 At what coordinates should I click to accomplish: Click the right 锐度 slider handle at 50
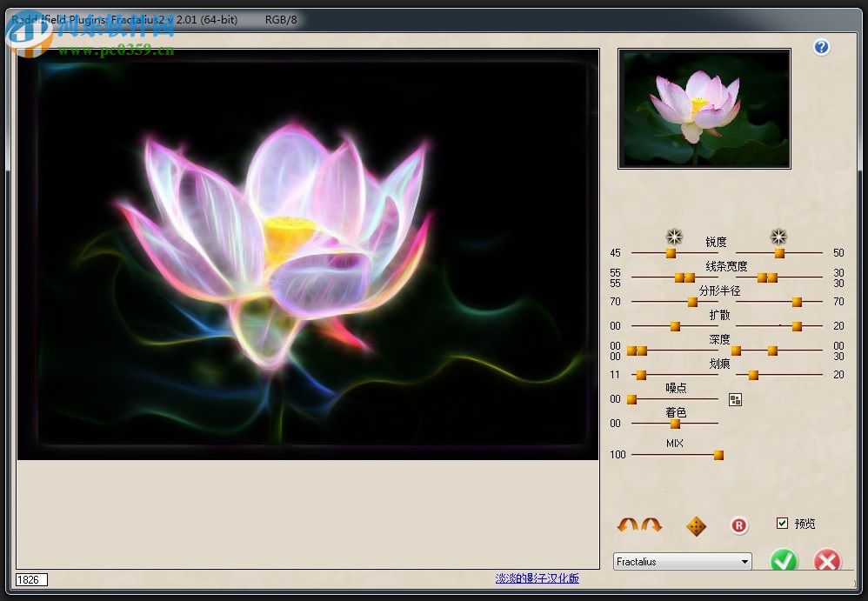(779, 253)
